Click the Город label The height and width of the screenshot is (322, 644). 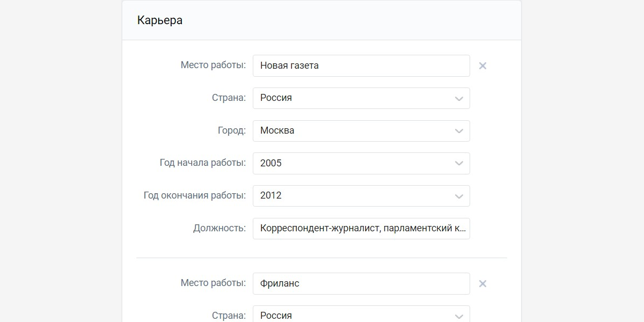(x=231, y=130)
